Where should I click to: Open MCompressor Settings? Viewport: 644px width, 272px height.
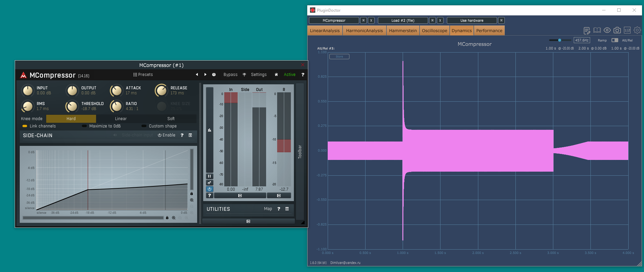[x=259, y=75]
